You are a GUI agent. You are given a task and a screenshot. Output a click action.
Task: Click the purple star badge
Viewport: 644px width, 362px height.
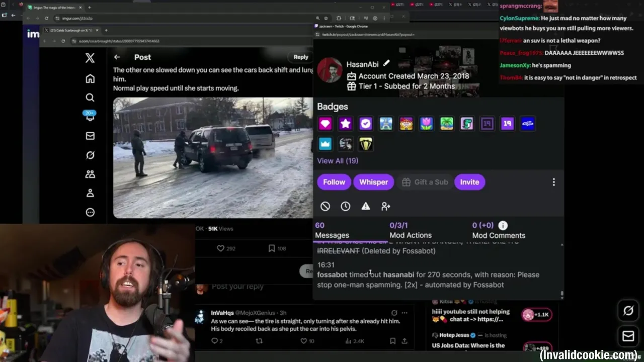(345, 124)
